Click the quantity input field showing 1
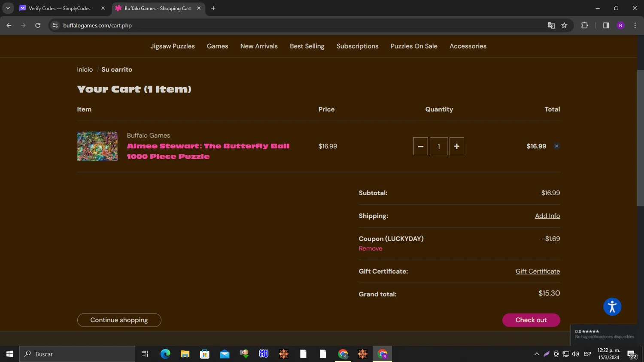This screenshot has height=362, width=644. pyautogui.click(x=438, y=146)
